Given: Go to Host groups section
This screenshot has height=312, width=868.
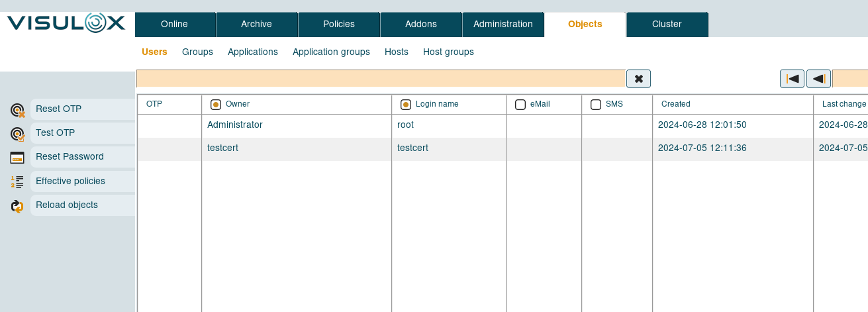Looking at the screenshot, I should pos(448,52).
